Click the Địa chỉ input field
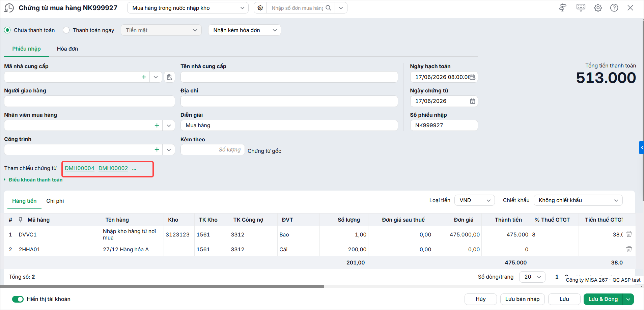 [289, 101]
